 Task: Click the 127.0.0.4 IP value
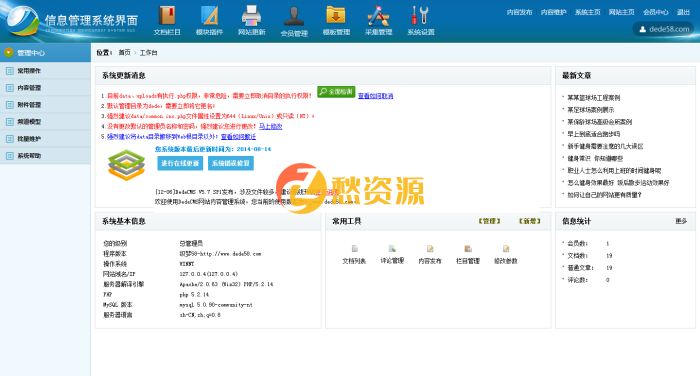coord(208,274)
